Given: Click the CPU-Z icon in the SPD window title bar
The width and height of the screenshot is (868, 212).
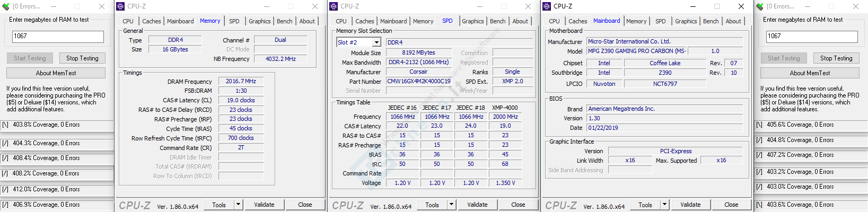Looking at the screenshot, I should pos(334,6).
